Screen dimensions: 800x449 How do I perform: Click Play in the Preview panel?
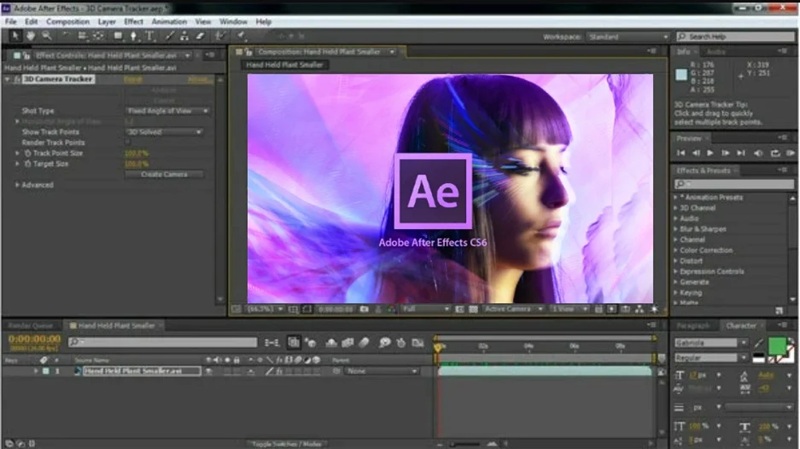tap(710, 153)
